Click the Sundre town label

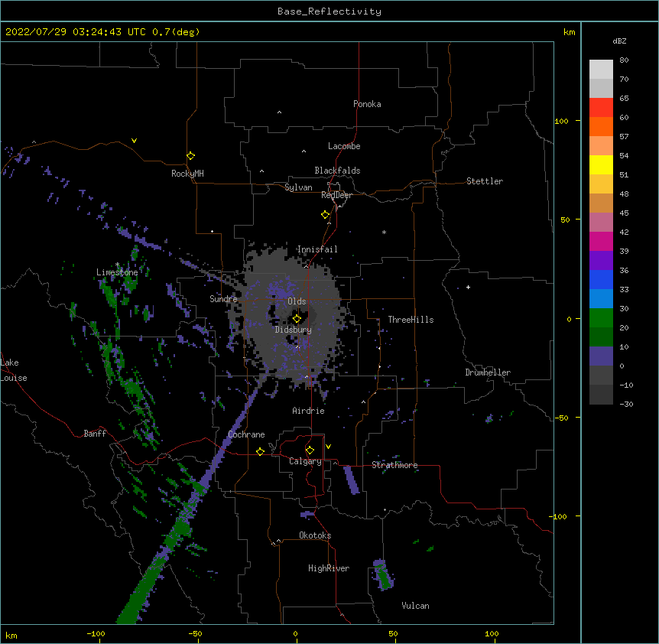223,299
